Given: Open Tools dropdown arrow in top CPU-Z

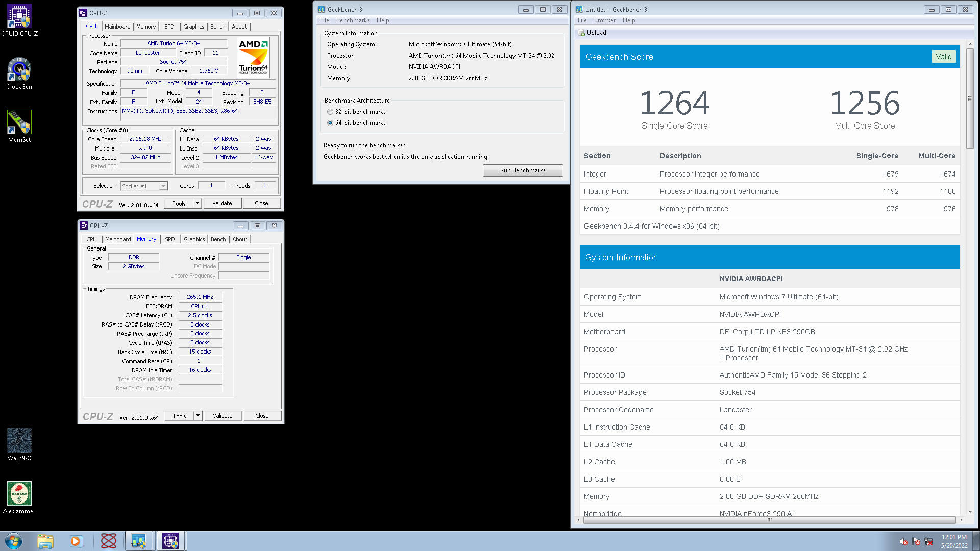Looking at the screenshot, I should click(x=197, y=203).
